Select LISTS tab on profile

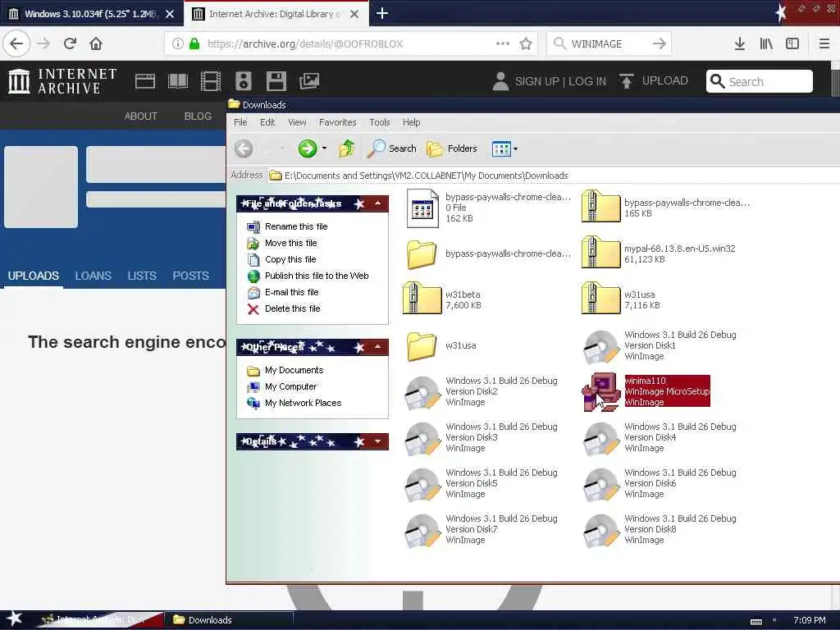(x=141, y=276)
